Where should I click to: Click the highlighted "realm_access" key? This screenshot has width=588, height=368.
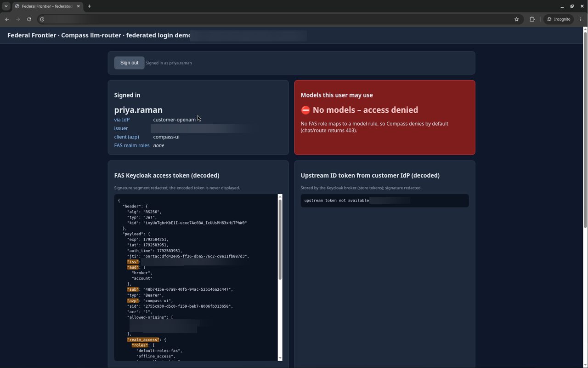pyautogui.click(x=143, y=339)
